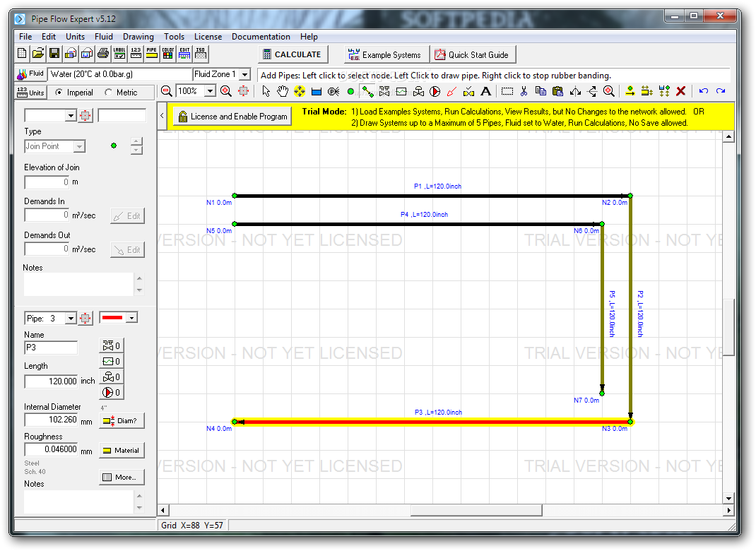The height and width of the screenshot is (551, 756).
Task: Click the Internal Diameter input field
Action: point(51,420)
